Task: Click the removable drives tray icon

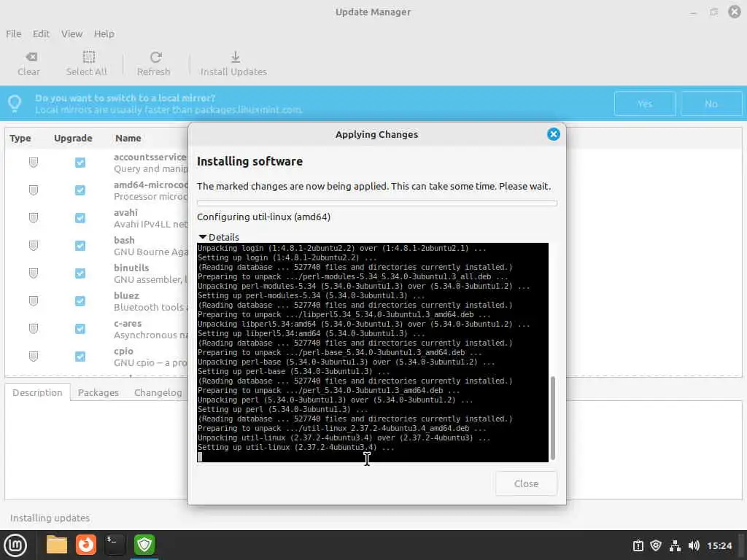Action: (x=638, y=545)
